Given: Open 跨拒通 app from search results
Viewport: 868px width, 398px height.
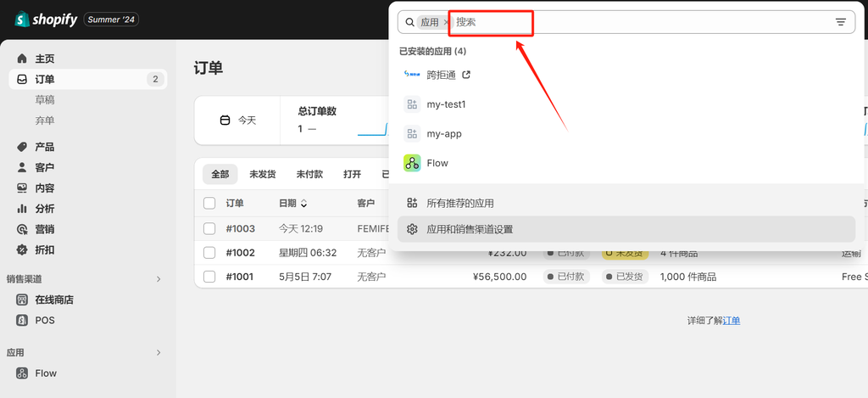Looking at the screenshot, I should [441, 75].
